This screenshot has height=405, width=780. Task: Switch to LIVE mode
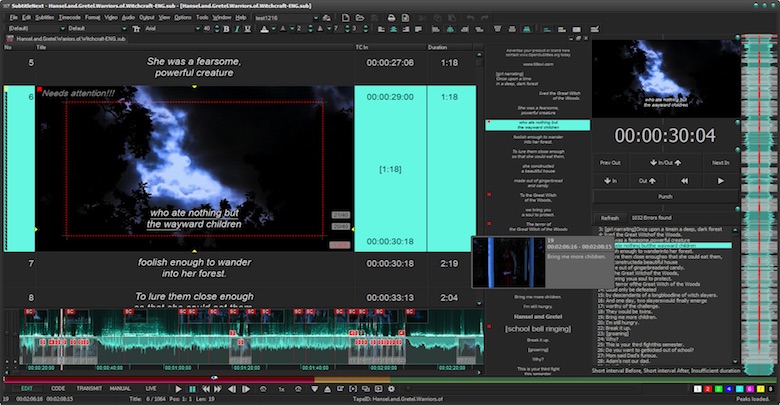click(x=150, y=388)
